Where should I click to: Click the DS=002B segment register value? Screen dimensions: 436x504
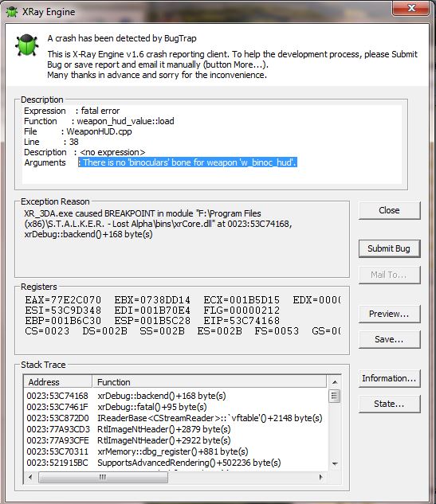point(105,331)
